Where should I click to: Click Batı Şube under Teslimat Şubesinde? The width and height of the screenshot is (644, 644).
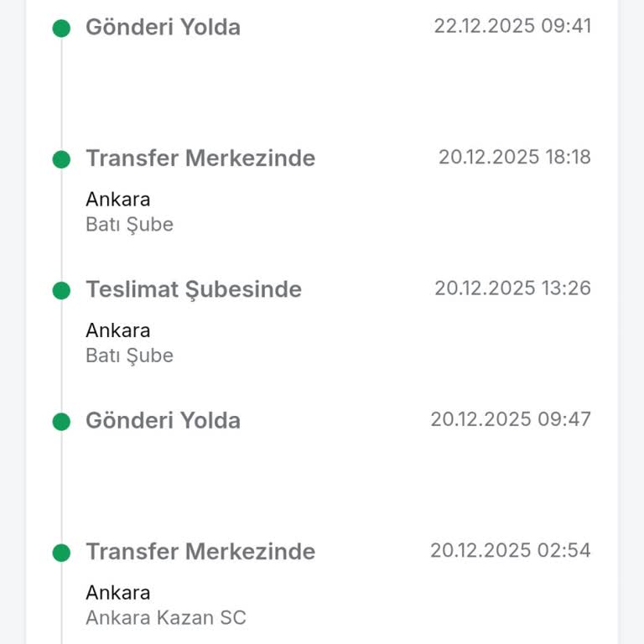[x=129, y=356]
